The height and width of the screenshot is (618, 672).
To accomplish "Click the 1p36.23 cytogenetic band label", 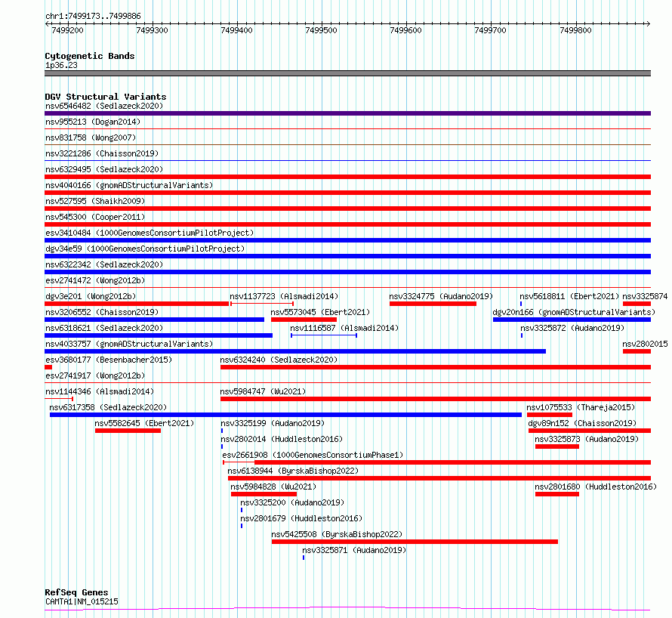I will coord(61,65).
